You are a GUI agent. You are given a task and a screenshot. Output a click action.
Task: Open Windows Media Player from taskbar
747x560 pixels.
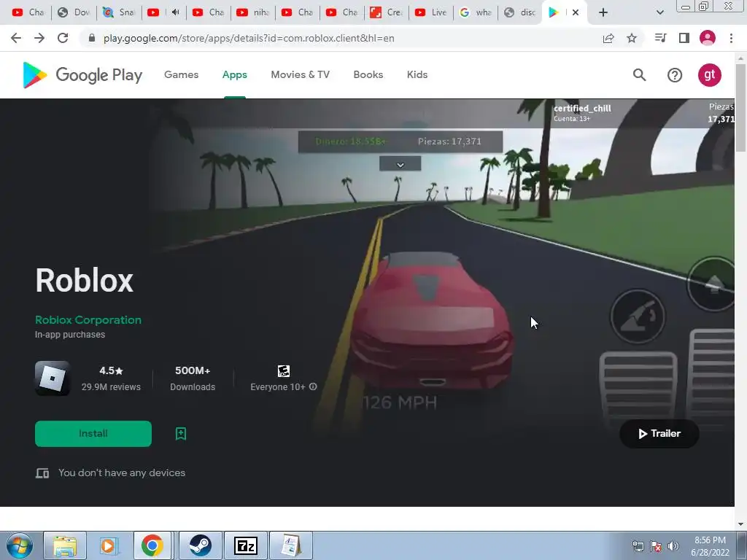click(109, 545)
